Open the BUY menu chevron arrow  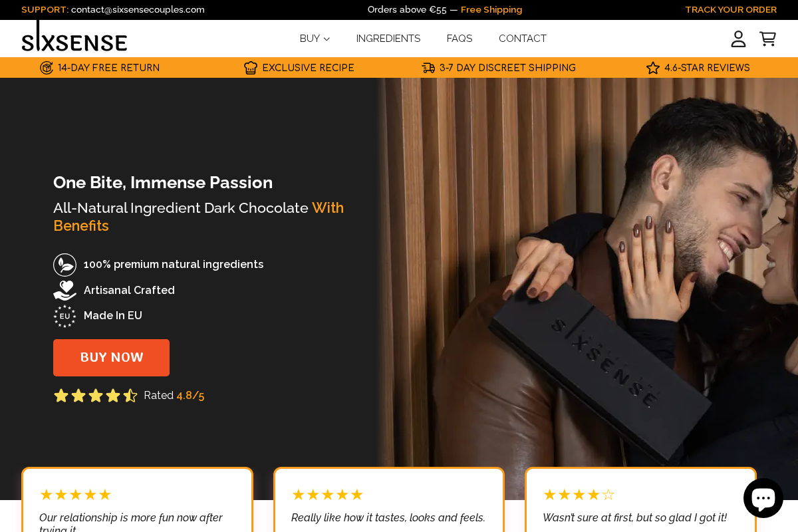pyautogui.click(x=327, y=39)
